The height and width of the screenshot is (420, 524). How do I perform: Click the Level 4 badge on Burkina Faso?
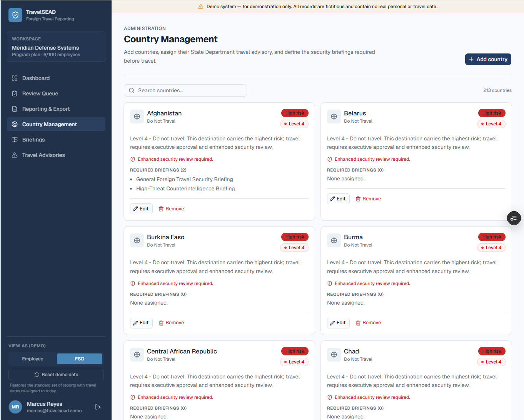pos(294,248)
